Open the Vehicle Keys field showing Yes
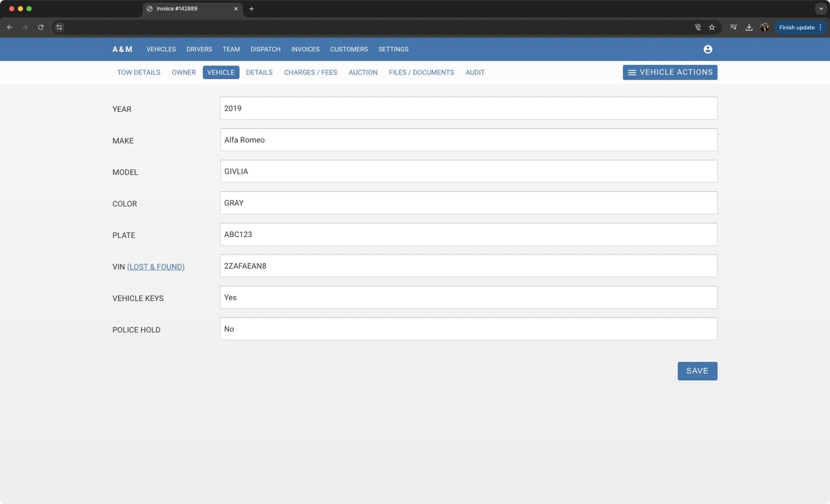The width and height of the screenshot is (830, 504). pos(468,297)
